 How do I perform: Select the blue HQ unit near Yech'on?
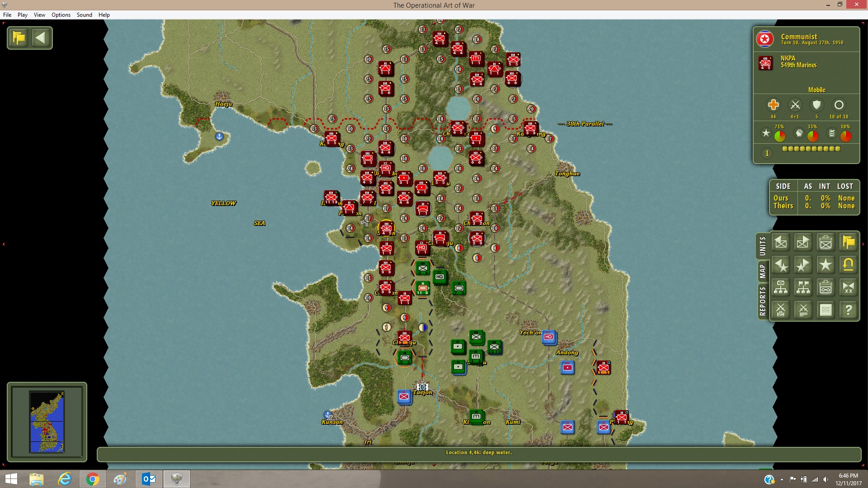[549, 337]
